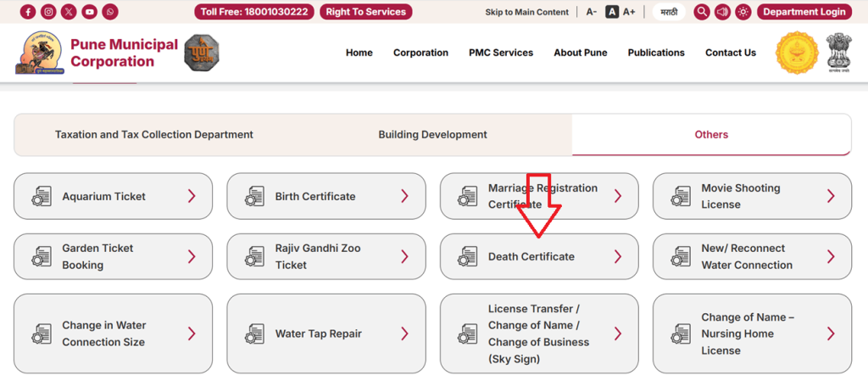868x381 pixels.
Task: Click the License Transfer (Sky Sign) document icon
Action: pos(468,334)
